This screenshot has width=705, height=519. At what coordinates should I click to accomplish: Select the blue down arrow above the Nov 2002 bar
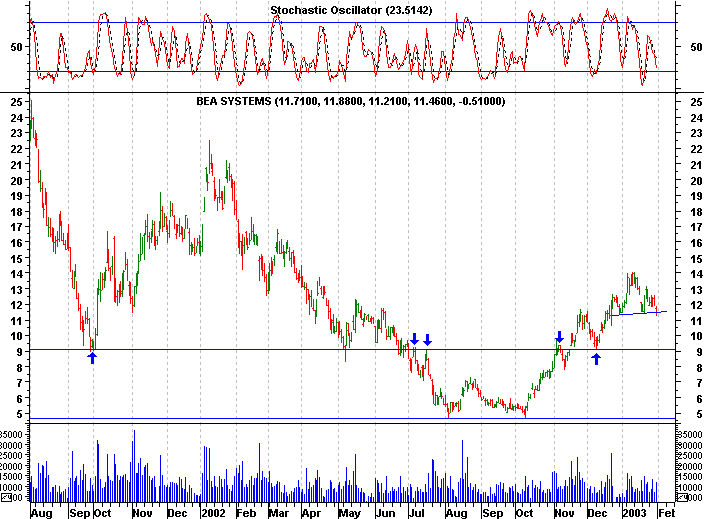click(559, 337)
